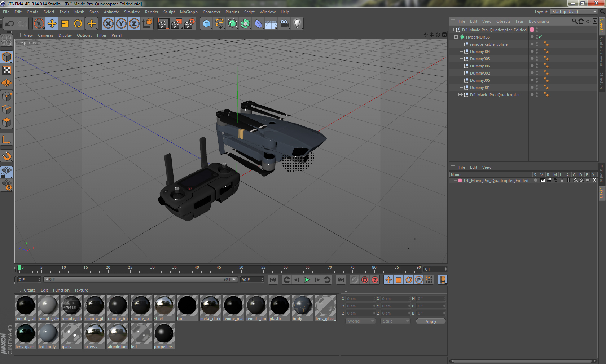Toggle layer Solo for DJI_Mavic_Pro_Quadcopter_Folded

pos(536,181)
